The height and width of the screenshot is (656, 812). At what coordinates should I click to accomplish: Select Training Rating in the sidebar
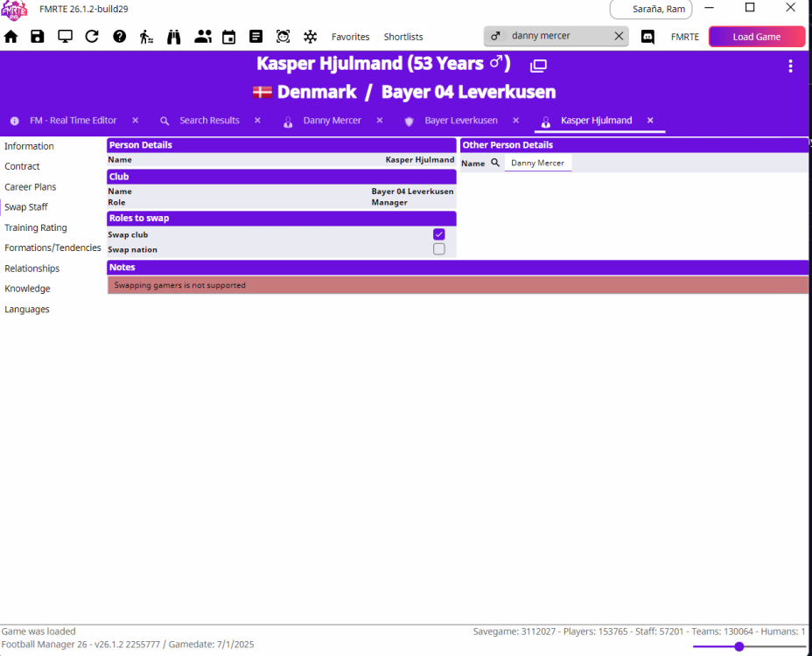tap(36, 227)
